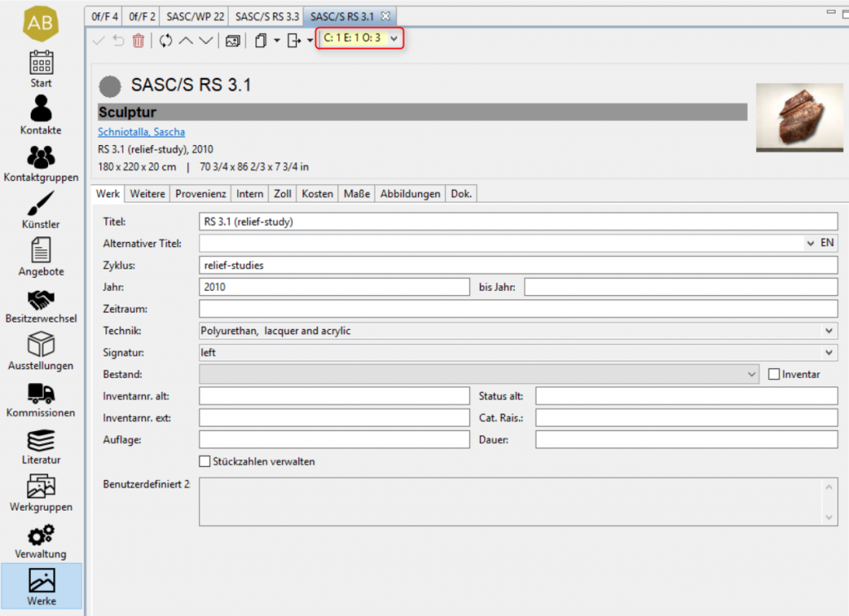Click the Jahr field containing 2010

pyautogui.click(x=334, y=287)
